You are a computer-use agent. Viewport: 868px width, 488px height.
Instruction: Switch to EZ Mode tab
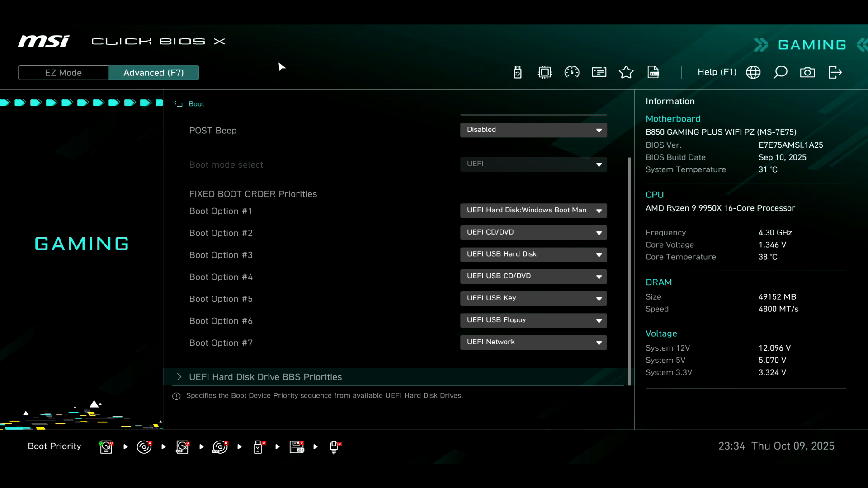point(63,73)
